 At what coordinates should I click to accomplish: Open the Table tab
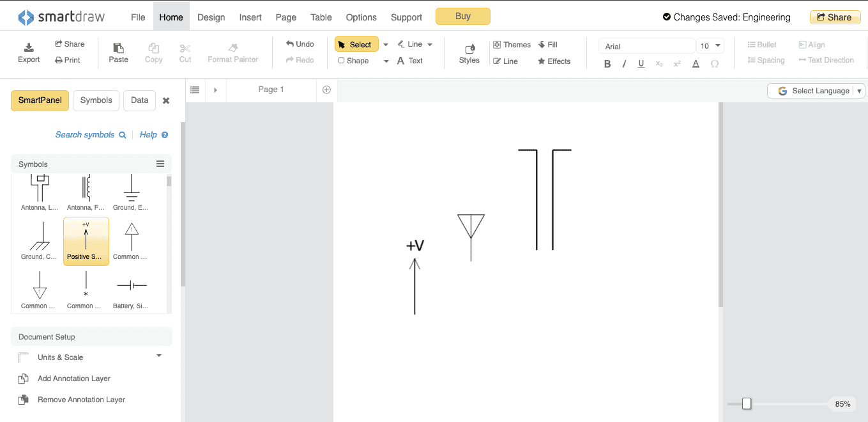[x=321, y=17]
